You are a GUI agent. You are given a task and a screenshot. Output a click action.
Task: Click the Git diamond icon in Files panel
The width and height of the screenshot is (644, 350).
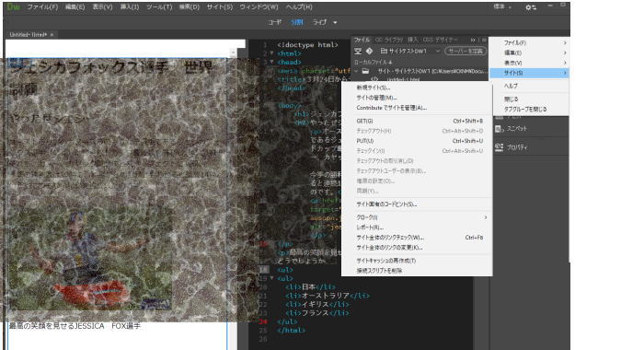pyautogui.click(x=369, y=51)
